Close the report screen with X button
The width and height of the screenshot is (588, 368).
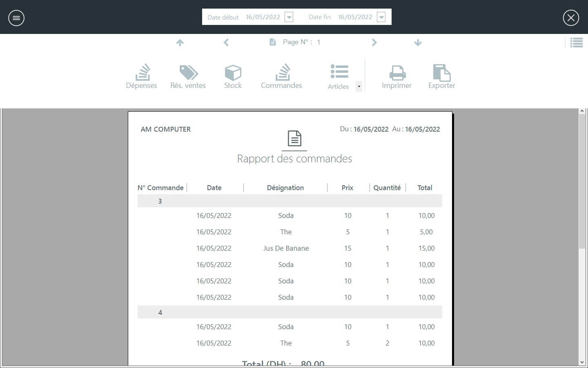(x=570, y=18)
